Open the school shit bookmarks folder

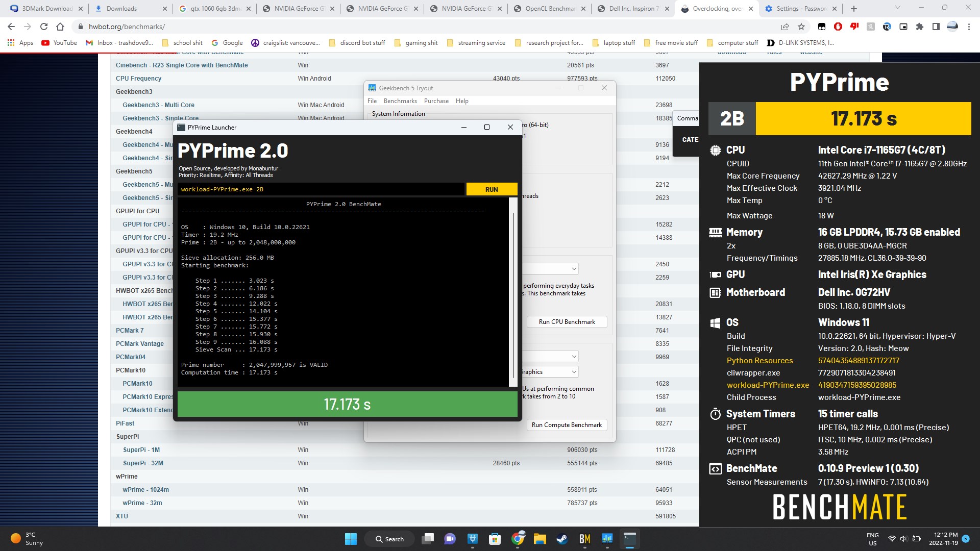(x=182, y=43)
